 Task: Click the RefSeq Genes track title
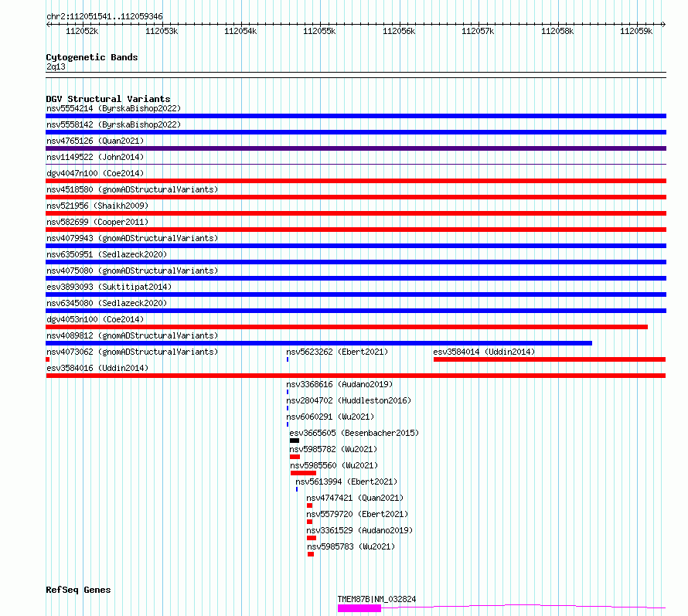(x=78, y=590)
